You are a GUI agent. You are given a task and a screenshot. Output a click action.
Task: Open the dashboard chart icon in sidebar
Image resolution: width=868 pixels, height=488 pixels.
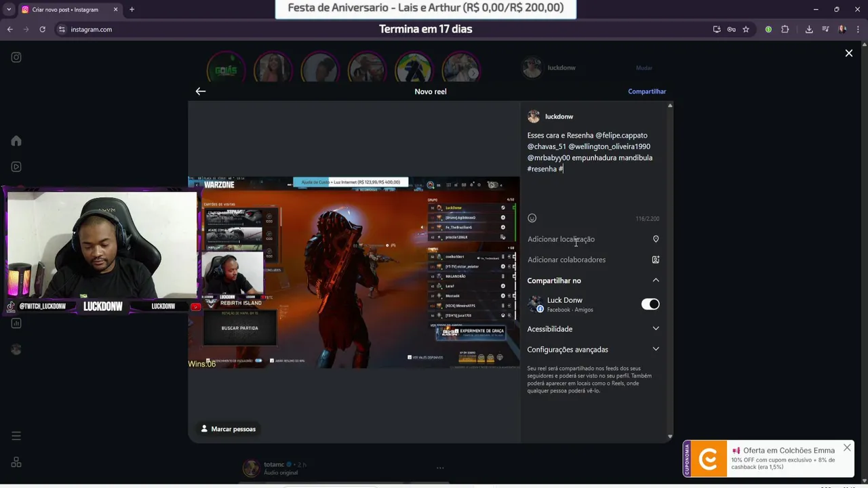click(16, 323)
